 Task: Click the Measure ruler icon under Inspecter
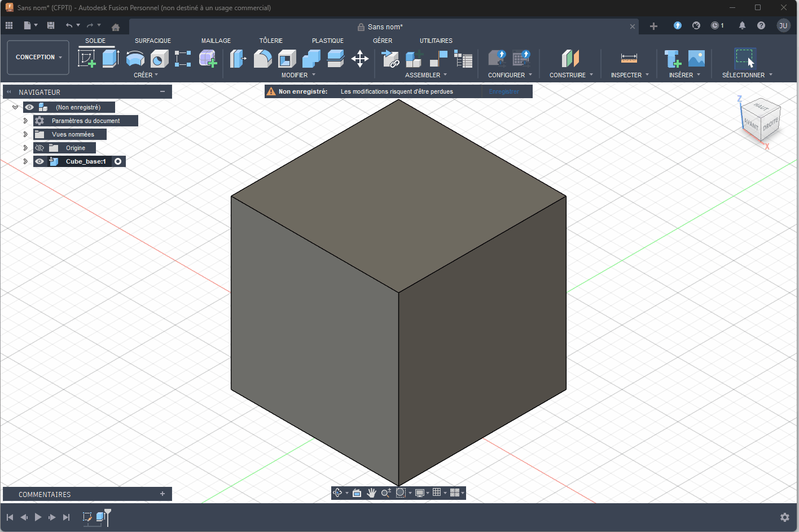click(x=629, y=58)
